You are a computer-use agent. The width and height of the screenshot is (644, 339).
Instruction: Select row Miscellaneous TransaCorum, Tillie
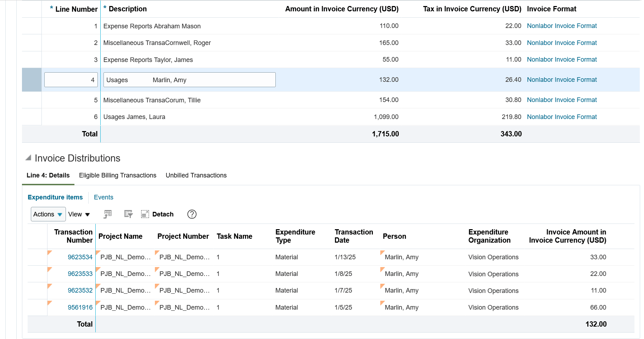(331, 100)
